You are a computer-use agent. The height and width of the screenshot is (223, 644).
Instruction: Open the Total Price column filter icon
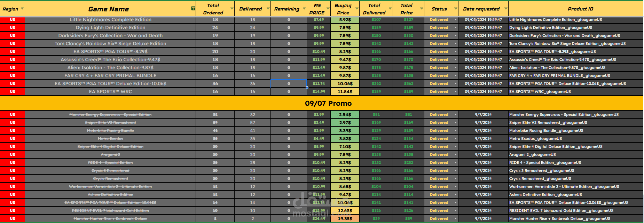click(x=422, y=8)
